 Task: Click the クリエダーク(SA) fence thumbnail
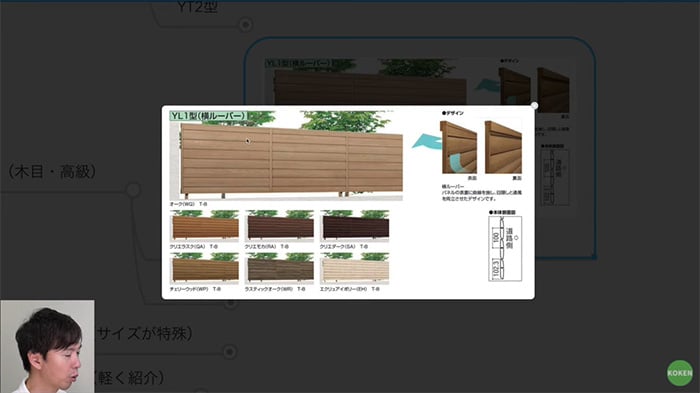coord(354,226)
